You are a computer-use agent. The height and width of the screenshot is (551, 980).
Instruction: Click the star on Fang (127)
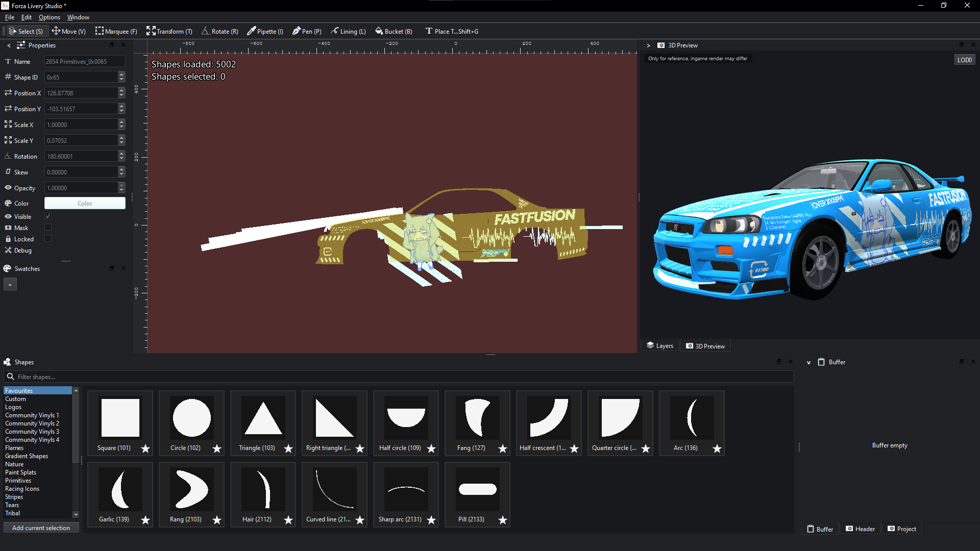click(503, 448)
